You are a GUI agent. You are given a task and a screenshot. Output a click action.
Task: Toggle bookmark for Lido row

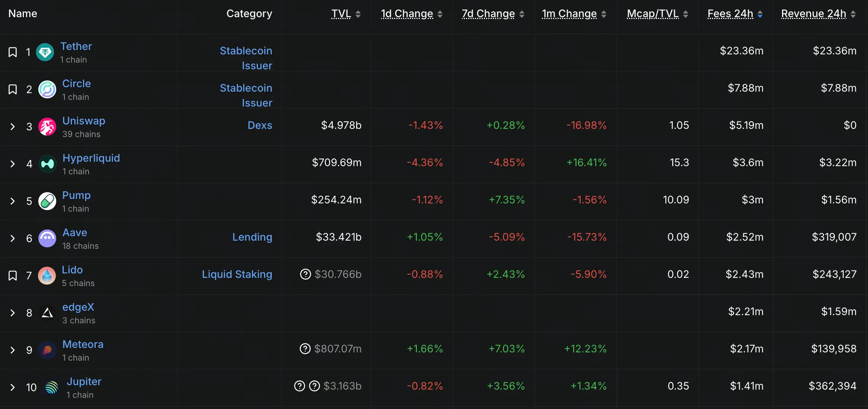[13, 276]
